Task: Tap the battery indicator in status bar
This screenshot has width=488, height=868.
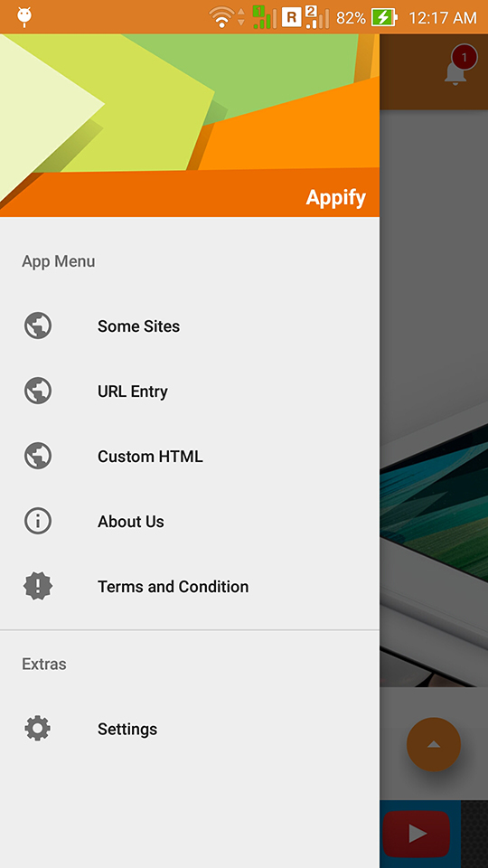Action: pyautogui.click(x=384, y=18)
